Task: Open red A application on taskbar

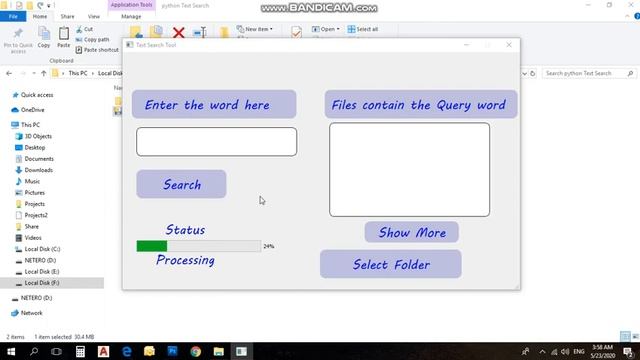Action: pyautogui.click(x=103, y=351)
